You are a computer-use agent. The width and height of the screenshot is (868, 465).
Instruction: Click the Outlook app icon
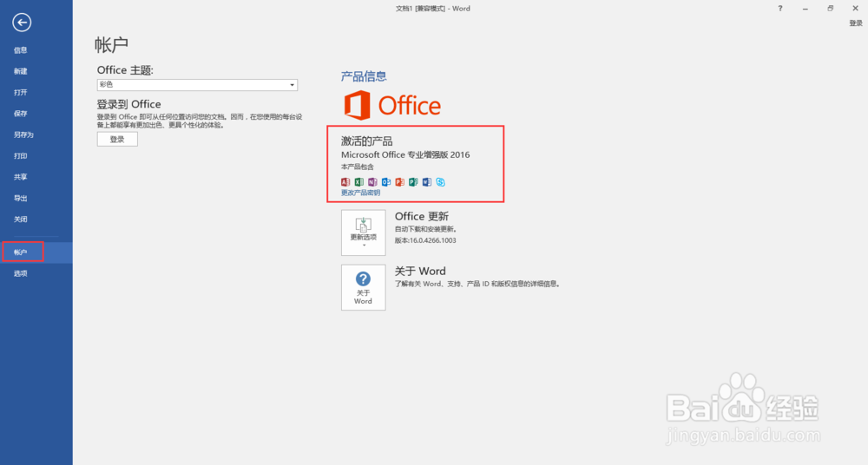coord(386,182)
